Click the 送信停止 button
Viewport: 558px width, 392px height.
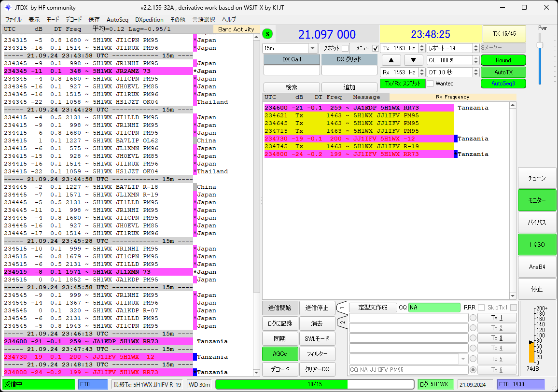coord(317,308)
